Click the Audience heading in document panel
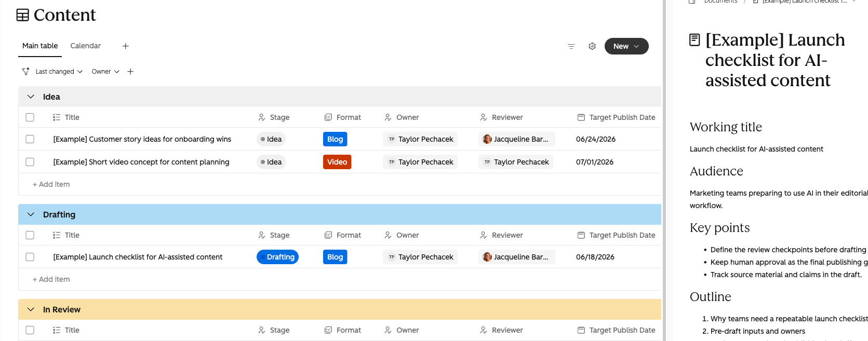This screenshot has height=341, width=868. pos(716,171)
